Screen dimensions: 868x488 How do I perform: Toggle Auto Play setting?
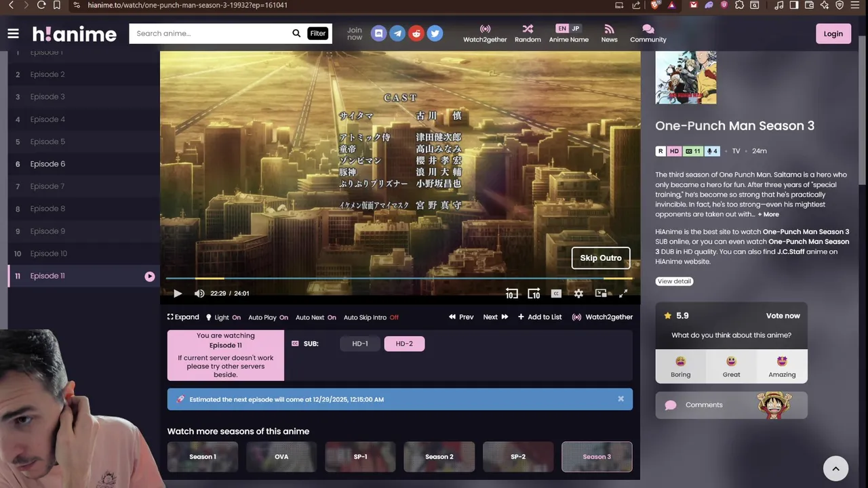268,317
